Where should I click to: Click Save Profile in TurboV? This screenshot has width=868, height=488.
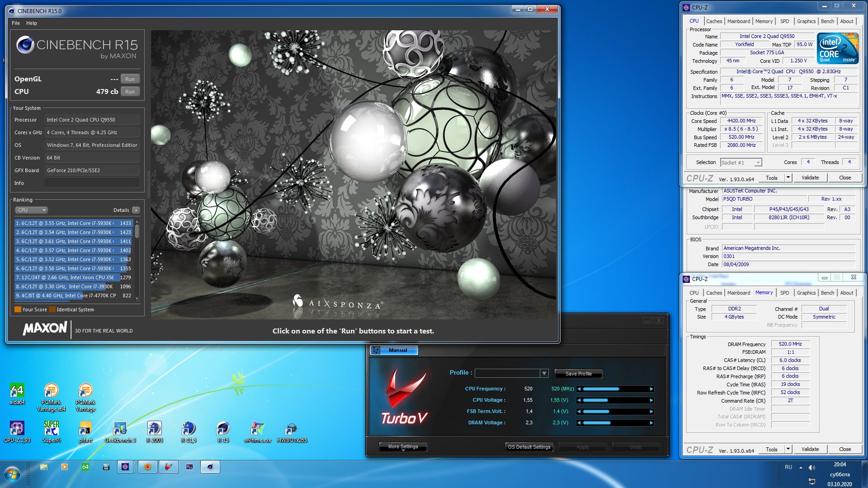pos(579,374)
